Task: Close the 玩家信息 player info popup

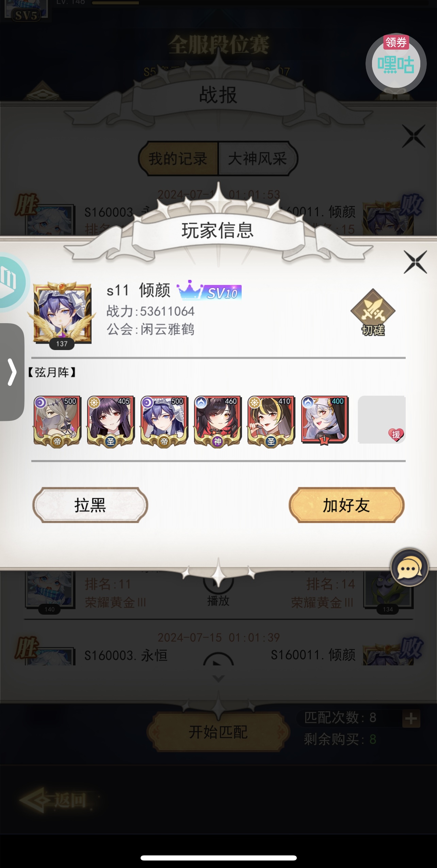Action: (415, 262)
